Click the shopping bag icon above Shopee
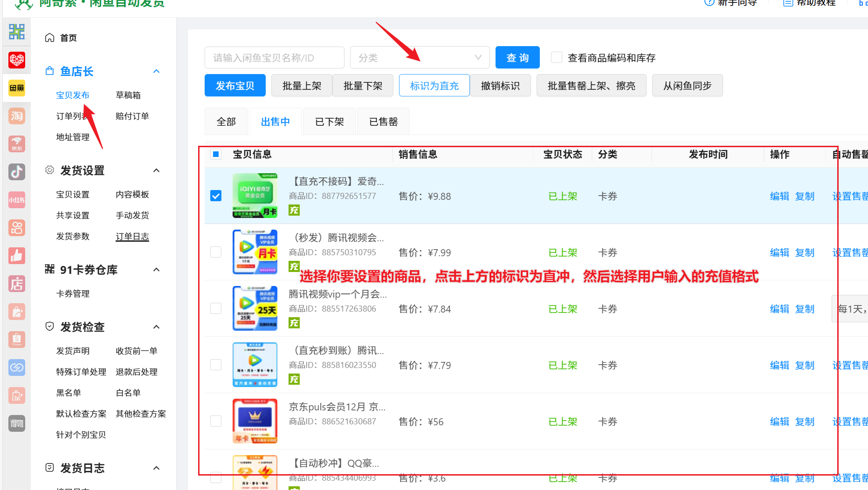This screenshot has width=868, height=490. [17, 312]
